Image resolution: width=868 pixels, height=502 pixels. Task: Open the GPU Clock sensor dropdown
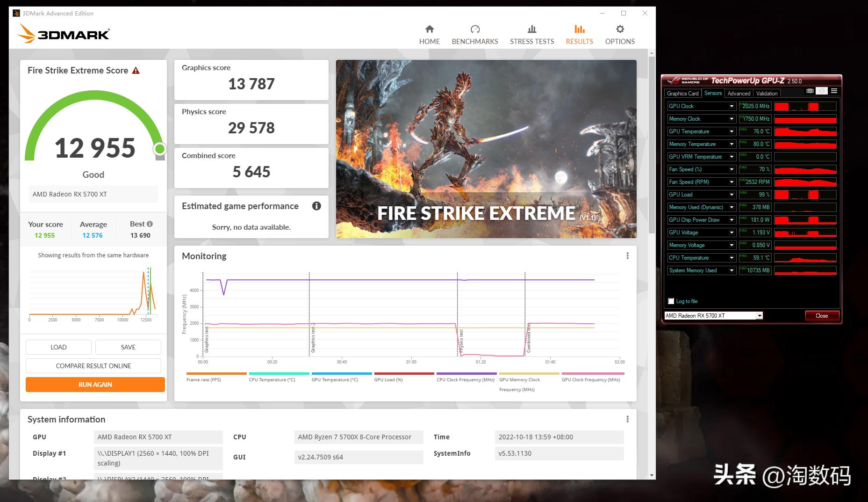pyautogui.click(x=732, y=106)
